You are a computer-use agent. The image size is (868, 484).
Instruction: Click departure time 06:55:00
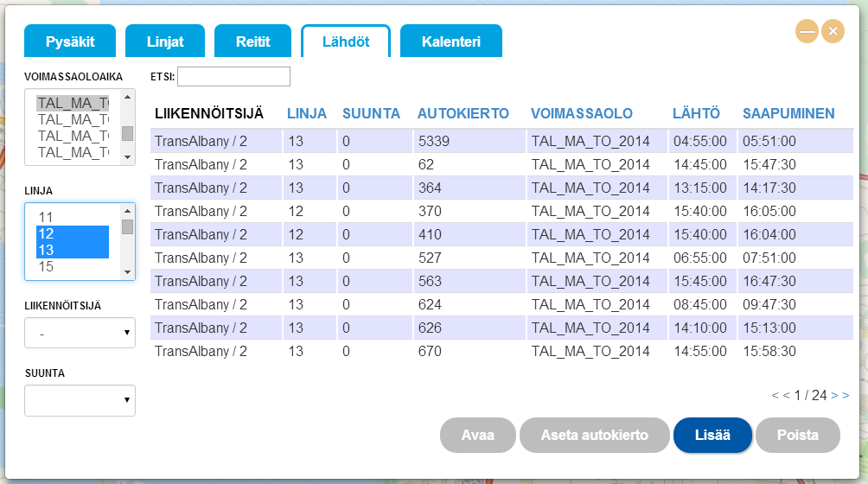tap(699, 258)
